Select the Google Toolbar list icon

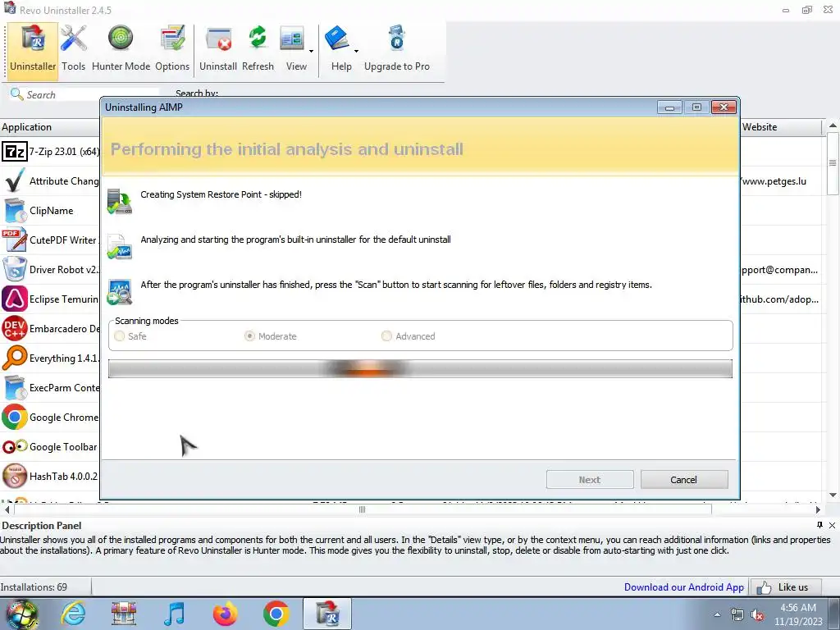point(15,447)
